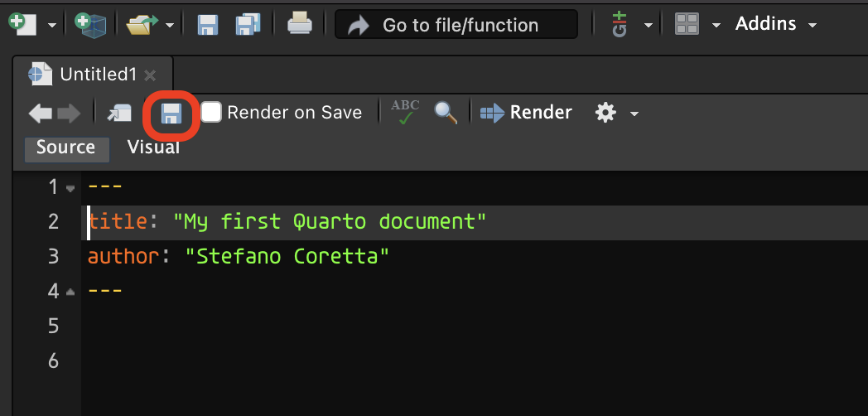Save current document with highlighted floppy icon

pyautogui.click(x=171, y=114)
